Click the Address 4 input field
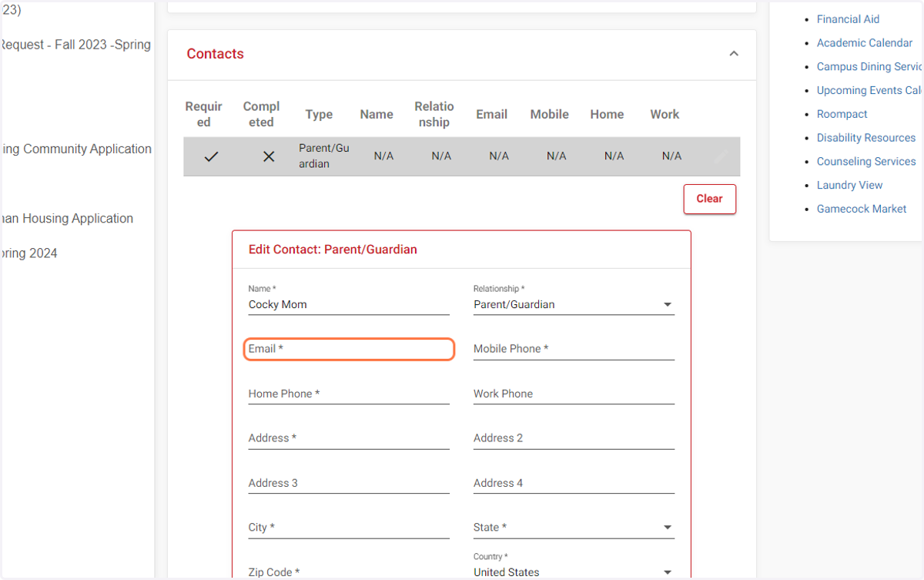924x580 pixels. click(574, 483)
